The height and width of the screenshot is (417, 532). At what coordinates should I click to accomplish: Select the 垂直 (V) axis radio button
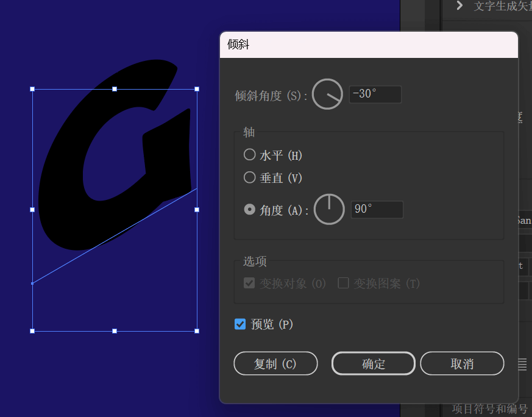(250, 177)
